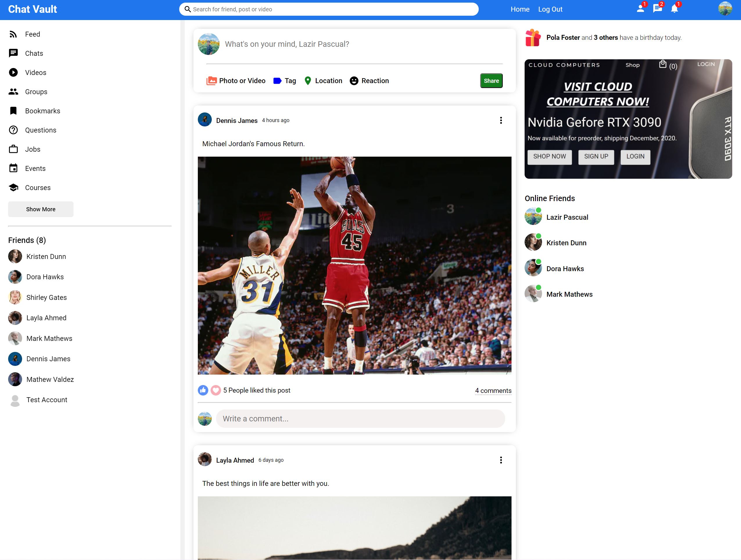The width and height of the screenshot is (741, 560).
Task: Open Bookmarks from the sidebar
Action: [42, 111]
